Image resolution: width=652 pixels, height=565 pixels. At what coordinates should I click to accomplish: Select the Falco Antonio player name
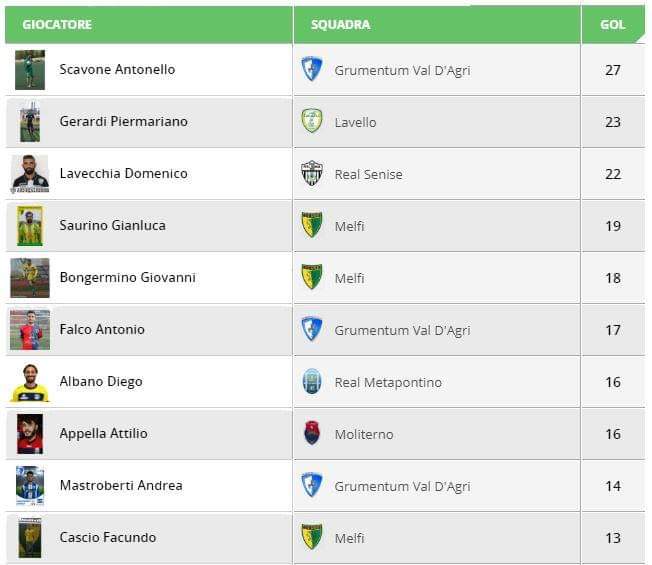102,329
